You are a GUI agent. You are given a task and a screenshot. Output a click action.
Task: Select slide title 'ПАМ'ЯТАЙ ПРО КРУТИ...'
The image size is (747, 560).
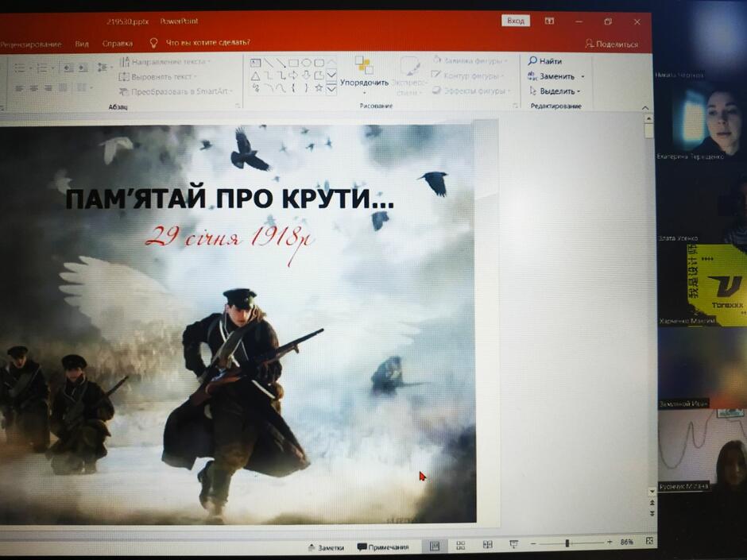pos(230,199)
